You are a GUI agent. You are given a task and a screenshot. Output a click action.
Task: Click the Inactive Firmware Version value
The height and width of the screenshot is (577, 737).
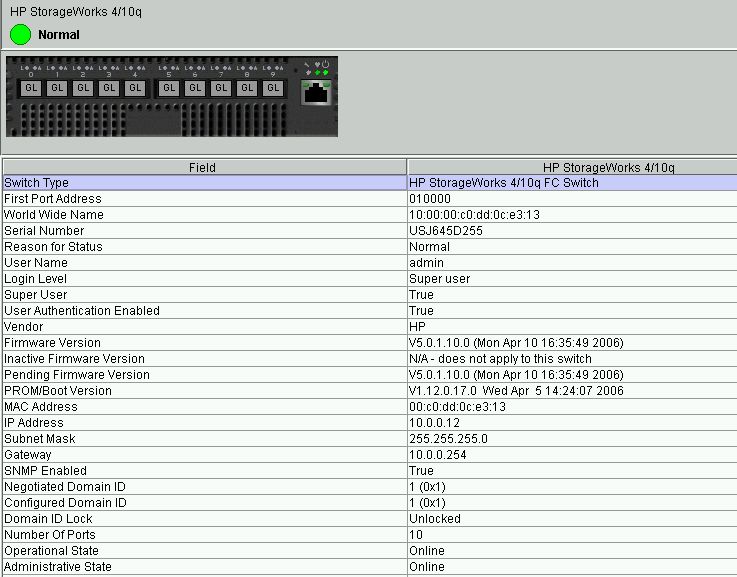click(500, 359)
